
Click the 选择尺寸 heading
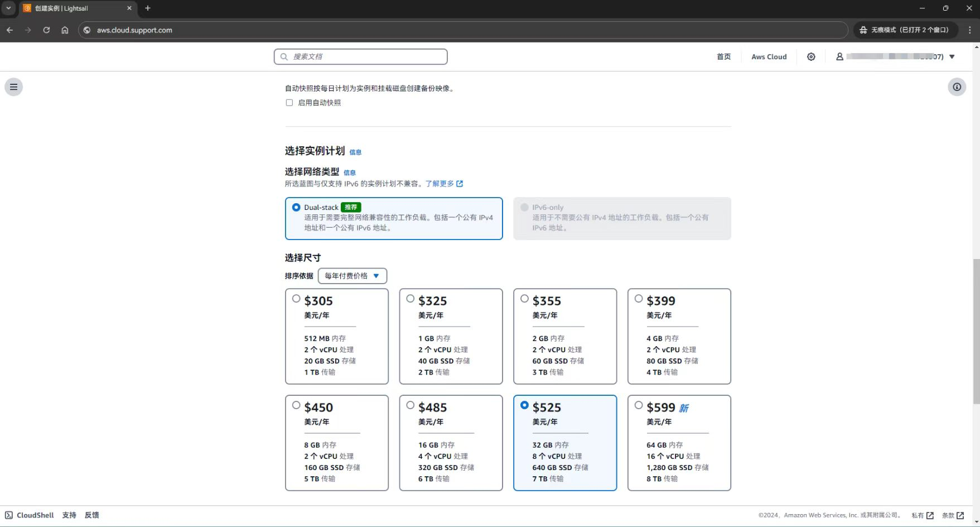[x=303, y=258]
